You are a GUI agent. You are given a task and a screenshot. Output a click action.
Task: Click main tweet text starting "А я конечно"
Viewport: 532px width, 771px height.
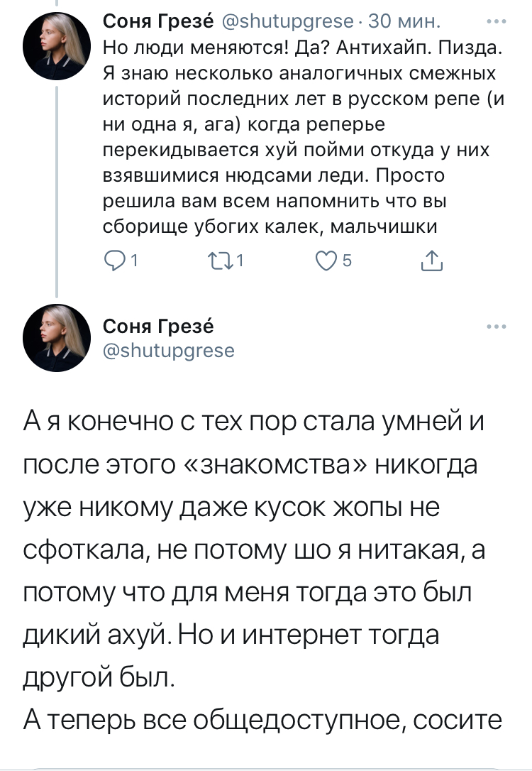(261, 427)
